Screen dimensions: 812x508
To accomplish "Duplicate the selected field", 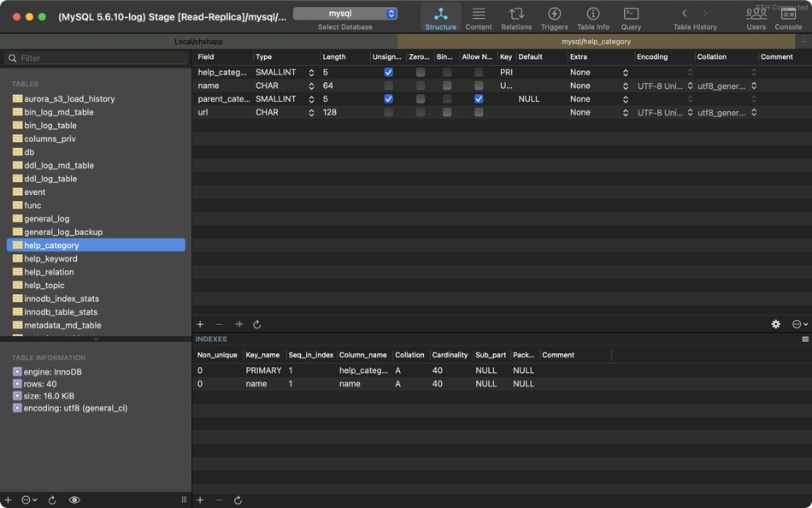I will click(x=238, y=324).
